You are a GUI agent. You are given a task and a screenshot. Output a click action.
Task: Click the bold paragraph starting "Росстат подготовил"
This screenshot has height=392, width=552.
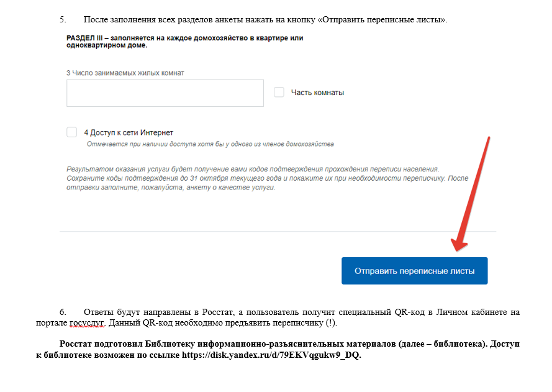point(278,349)
